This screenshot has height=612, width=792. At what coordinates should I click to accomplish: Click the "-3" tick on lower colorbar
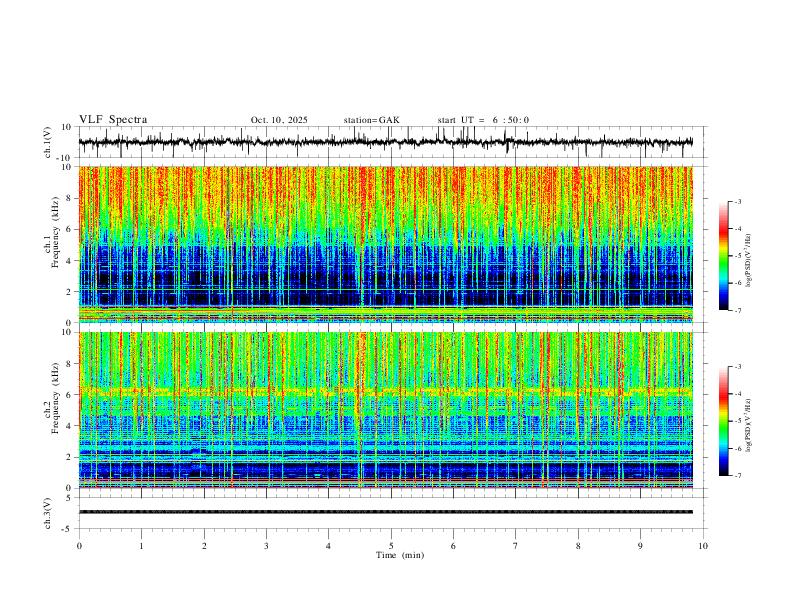click(738, 367)
